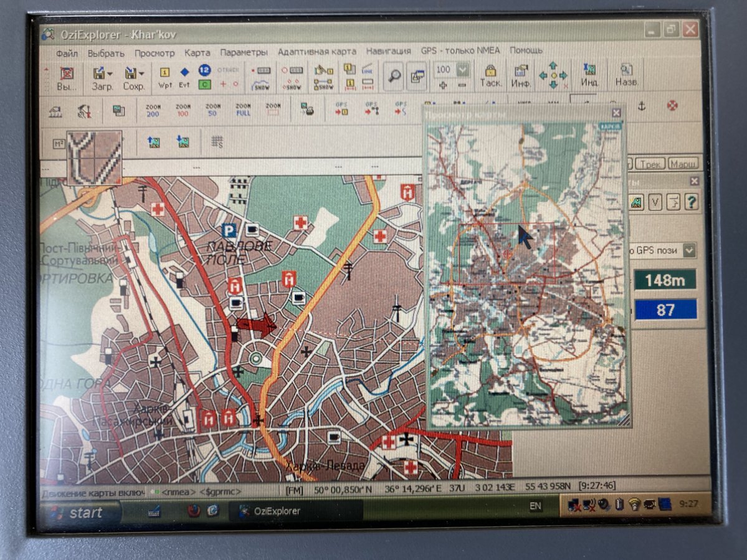Click the Марш button

(x=683, y=164)
